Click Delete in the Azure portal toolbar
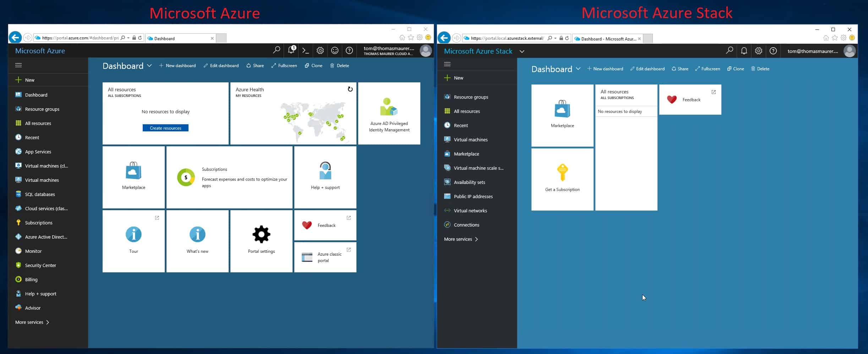 click(x=340, y=66)
